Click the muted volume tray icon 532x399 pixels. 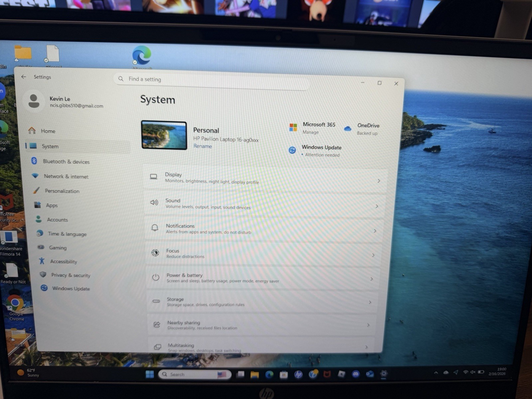click(x=472, y=372)
